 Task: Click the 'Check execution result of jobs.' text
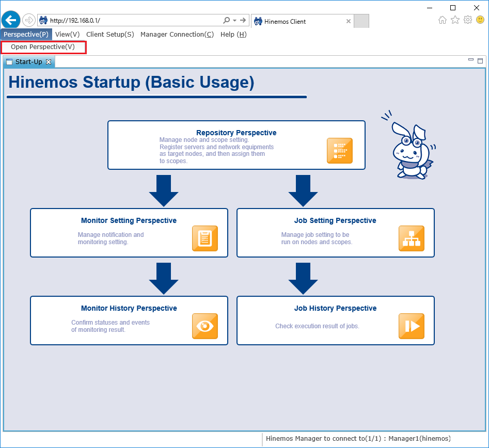click(317, 326)
